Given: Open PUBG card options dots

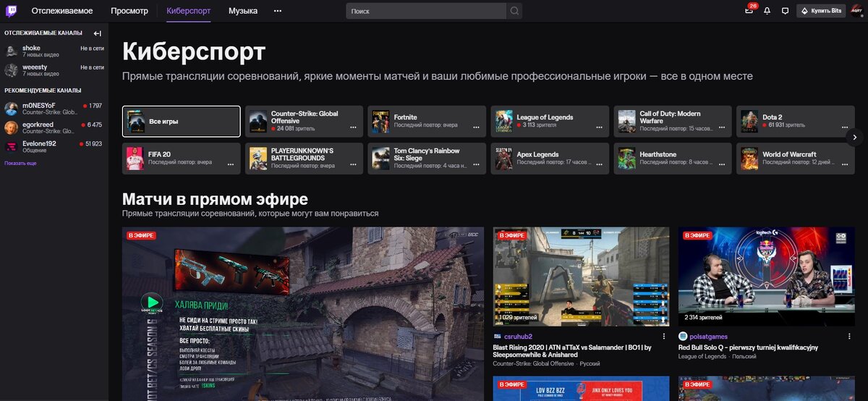Looking at the screenshot, I should (354, 164).
